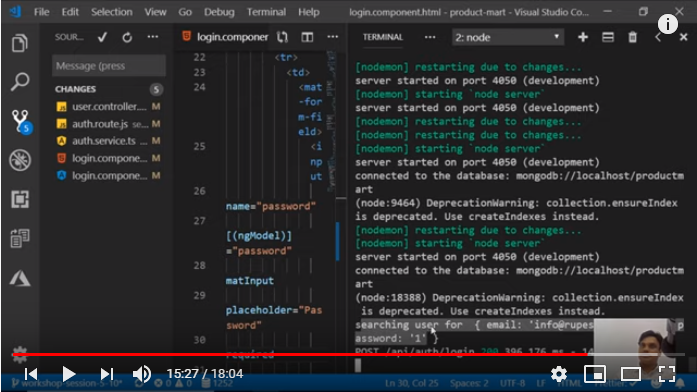Screen dimensions: 697x392
Task: Move the terminal panel with the chevron icon
Action: [x=658, y=37]
